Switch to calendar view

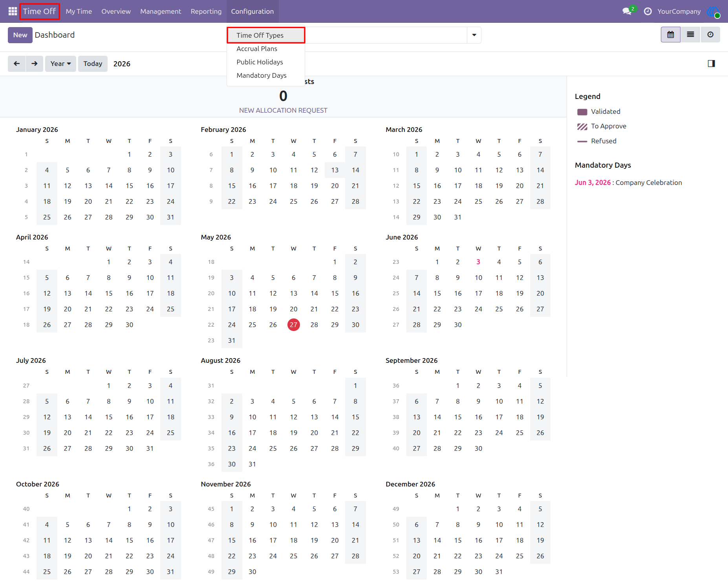tap(671, 35)
